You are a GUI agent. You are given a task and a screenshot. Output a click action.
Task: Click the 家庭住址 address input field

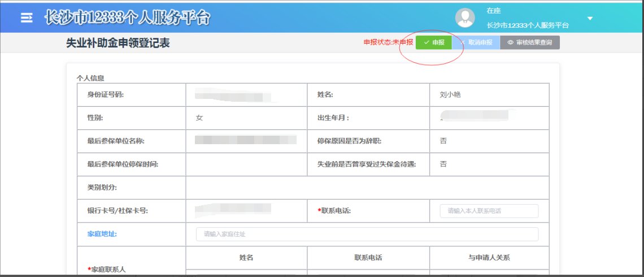click(x=367, y=234)
